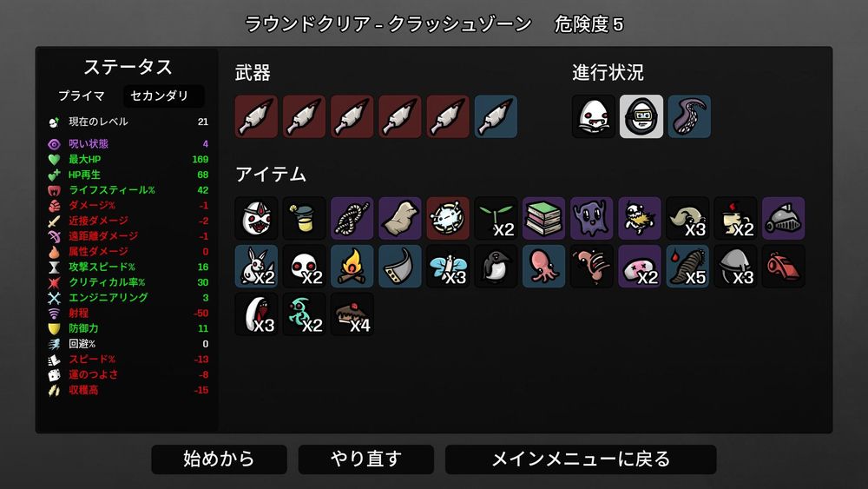Select the campfire item
Image resolution: width=868 pixels, height=489 pixels.
tap(352, 267)
